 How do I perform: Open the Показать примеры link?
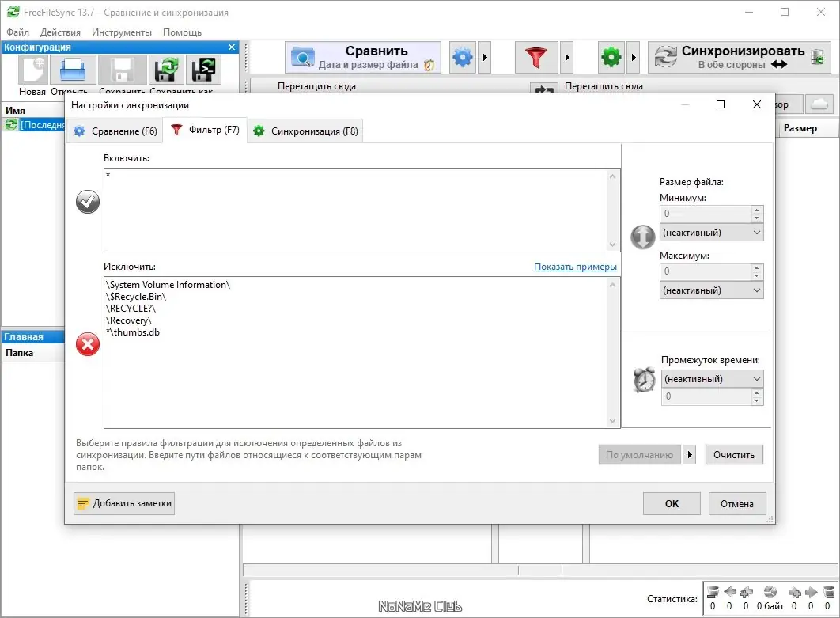point(575,267)
